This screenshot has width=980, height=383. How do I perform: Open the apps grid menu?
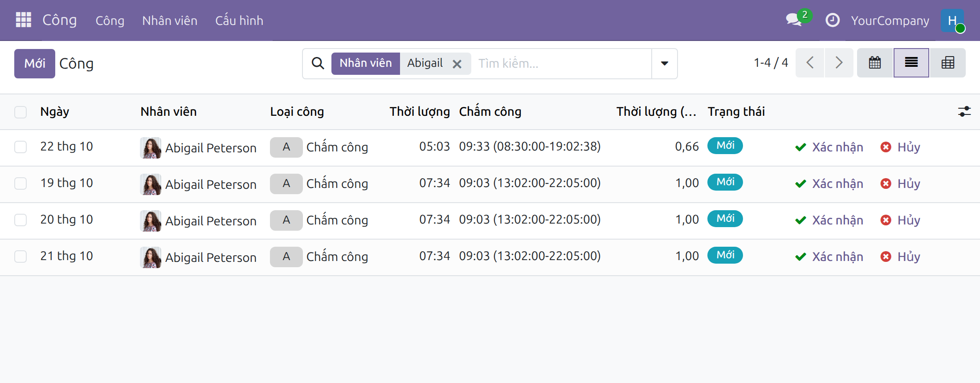pyautogui.click(x=23, y=20)
